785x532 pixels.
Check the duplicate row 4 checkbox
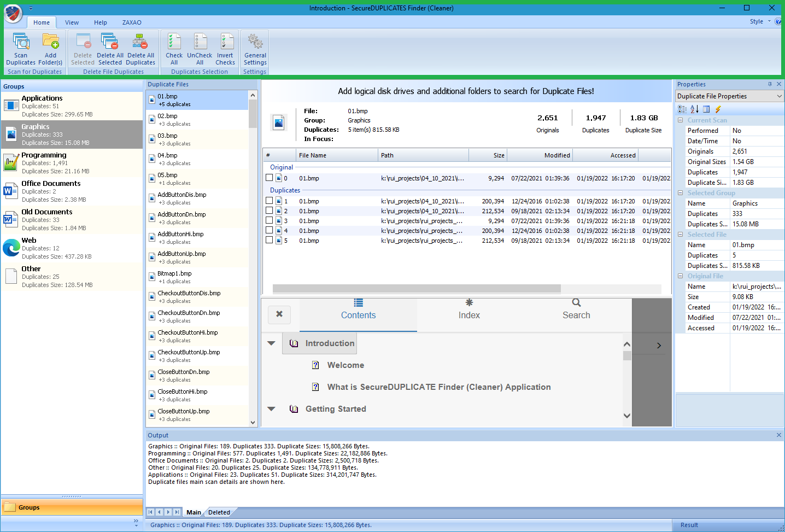269,230
